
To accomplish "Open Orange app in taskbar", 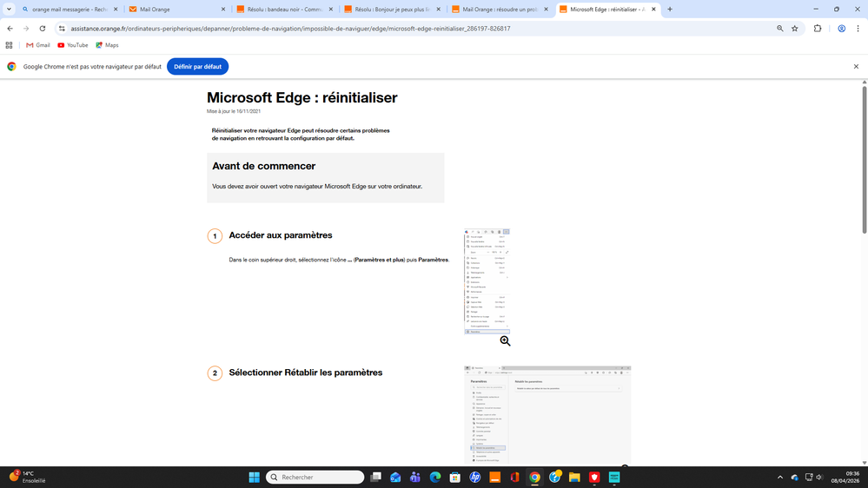I will click(495, 477).
